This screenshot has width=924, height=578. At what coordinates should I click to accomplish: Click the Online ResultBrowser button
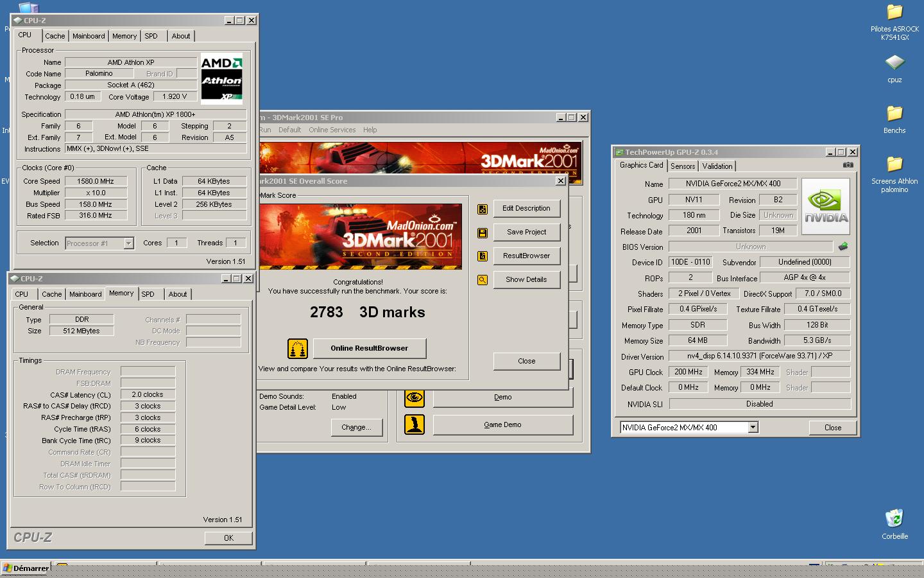pos(369,349)
